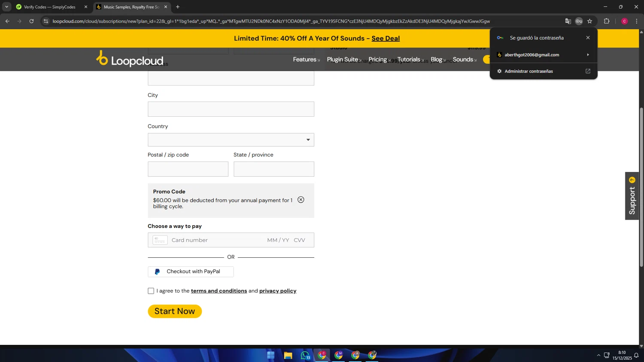The width and height of the screenshot is (644, 362).
Task: Open WhatsApp from the taskbar
Action: point(305,355)
